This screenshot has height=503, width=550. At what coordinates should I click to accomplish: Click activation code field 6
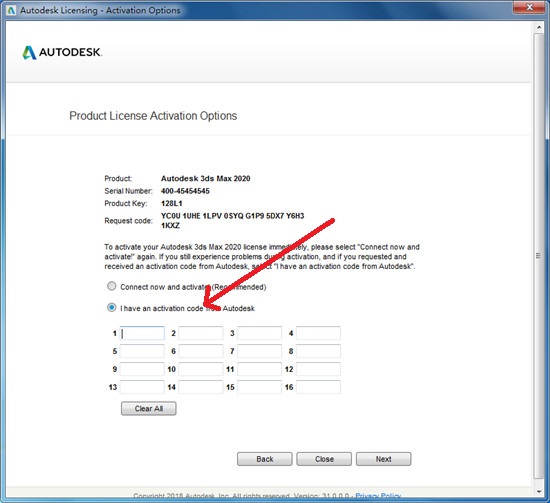(201, 351)
